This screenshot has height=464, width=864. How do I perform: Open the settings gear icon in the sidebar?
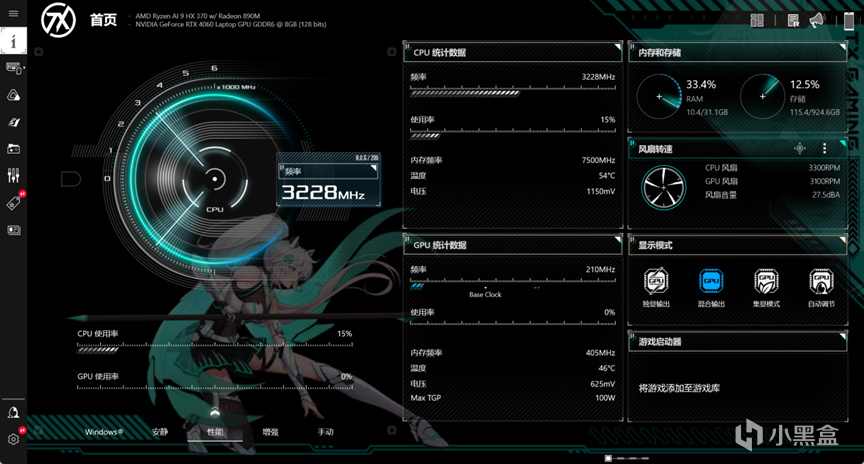14,439
